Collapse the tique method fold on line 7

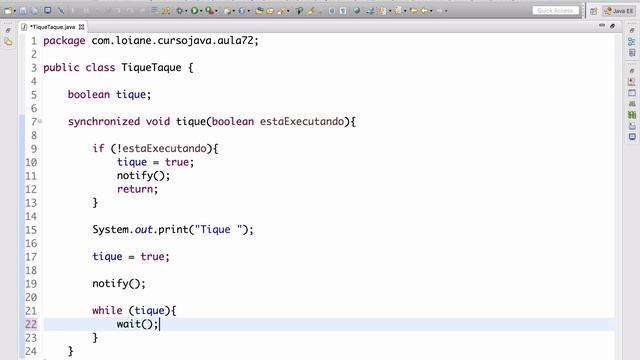coord(40,121)
